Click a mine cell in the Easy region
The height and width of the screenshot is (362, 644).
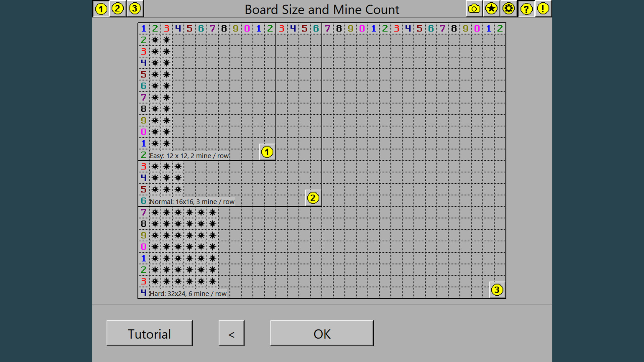click(155, 40)
